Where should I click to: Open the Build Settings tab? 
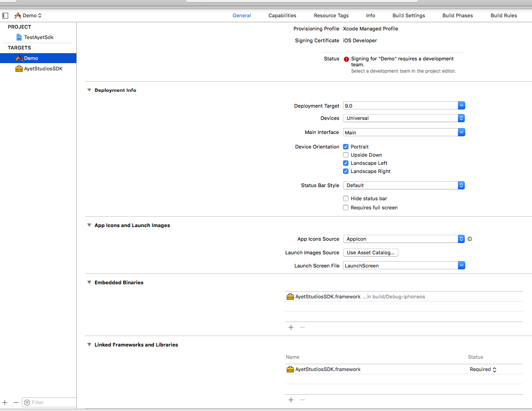[408, 15]
